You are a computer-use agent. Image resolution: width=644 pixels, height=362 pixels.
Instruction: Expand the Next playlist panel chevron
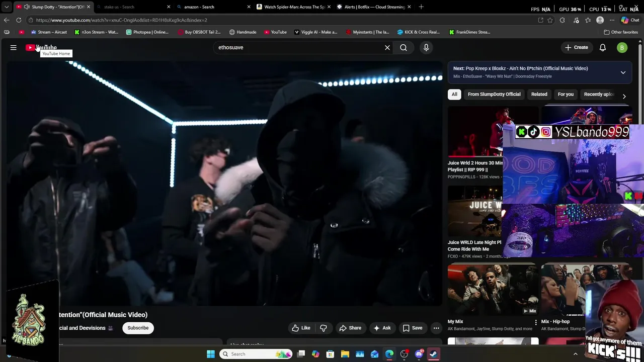click(623, 72)
